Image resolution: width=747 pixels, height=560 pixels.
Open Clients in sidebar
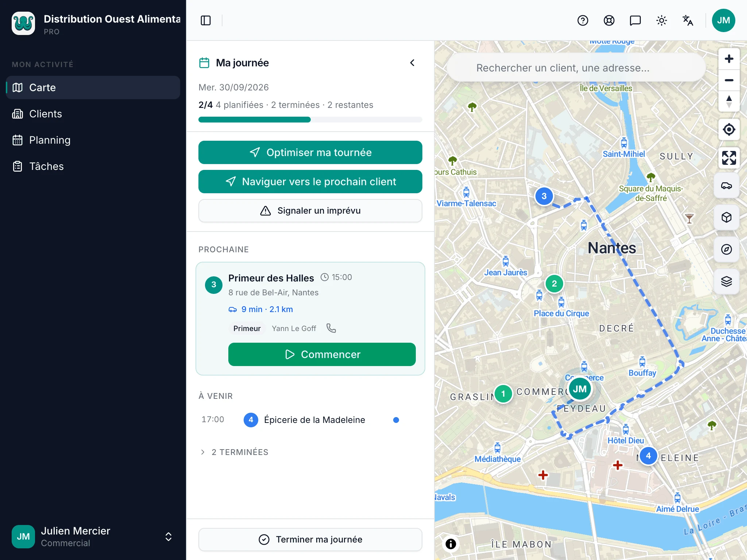pos(93,114)
